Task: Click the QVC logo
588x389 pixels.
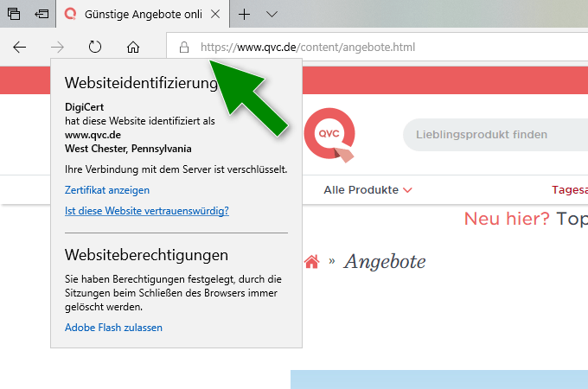Action: [329, 135]
